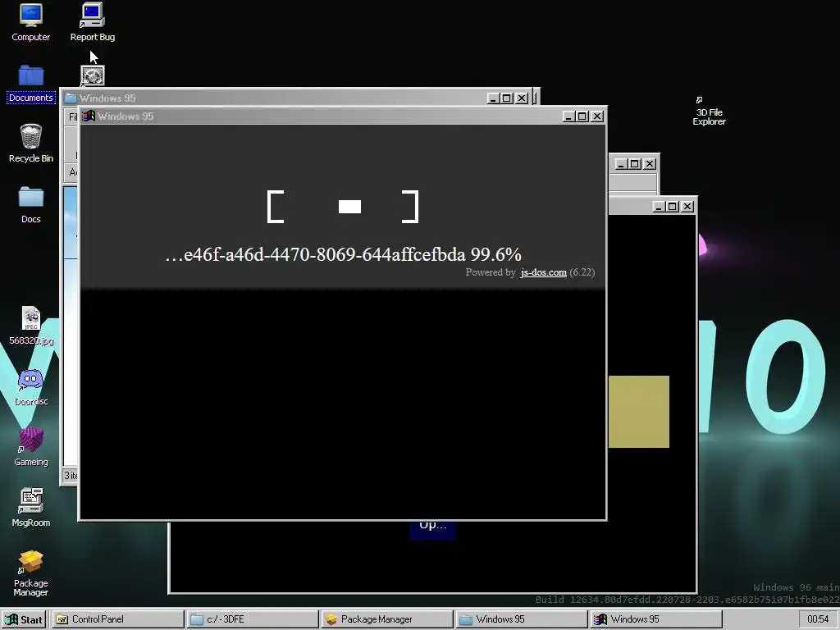Viewport: 840px width, 630px height.
Task: Click the tan square in 3D window
Action: click(x=638, y=412)
